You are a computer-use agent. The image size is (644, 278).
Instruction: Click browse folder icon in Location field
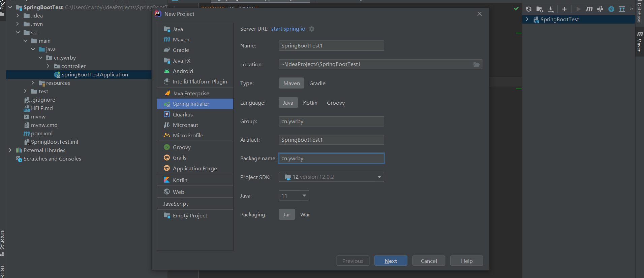pos(477,64)
